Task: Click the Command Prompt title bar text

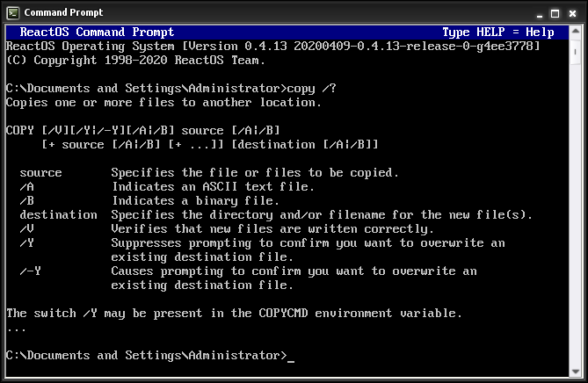Action: click(63, 13)
